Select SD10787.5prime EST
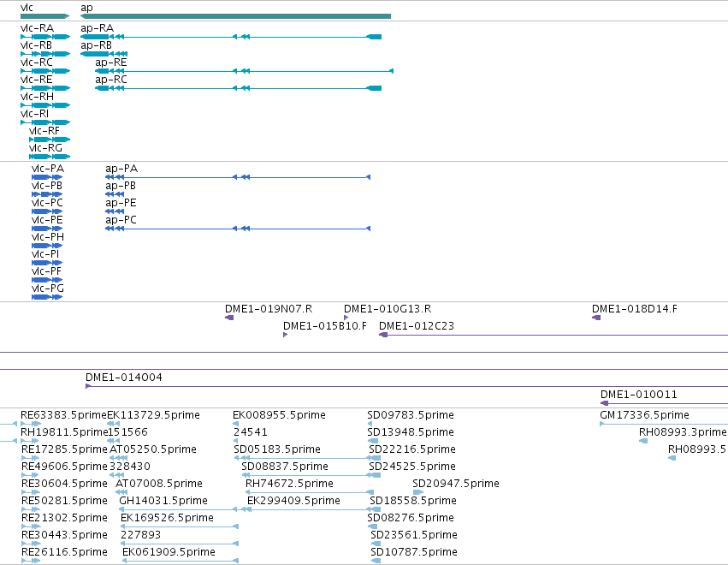 [x=376, y=561]
